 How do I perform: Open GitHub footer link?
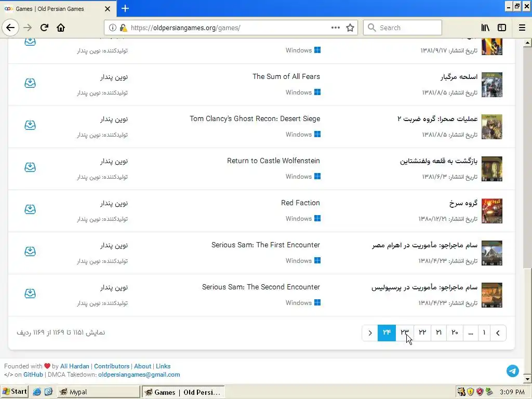[x=33, y=375]
